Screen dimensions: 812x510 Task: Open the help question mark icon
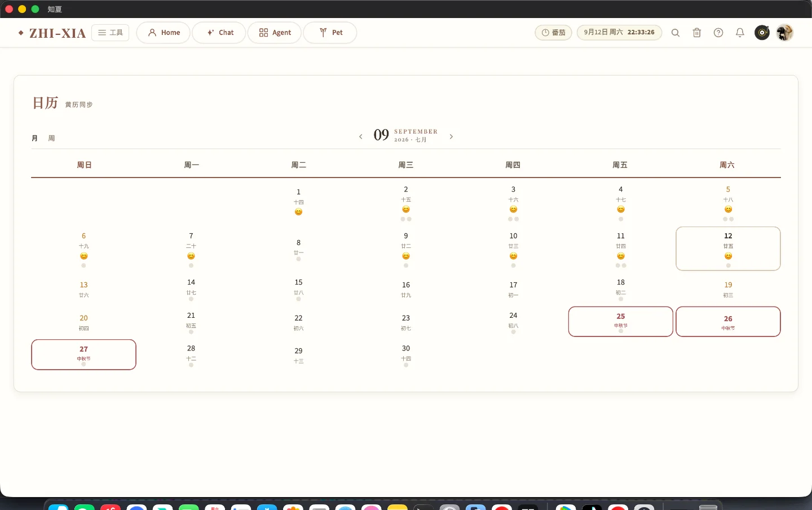pyautogui.click(x=718, y=33)
